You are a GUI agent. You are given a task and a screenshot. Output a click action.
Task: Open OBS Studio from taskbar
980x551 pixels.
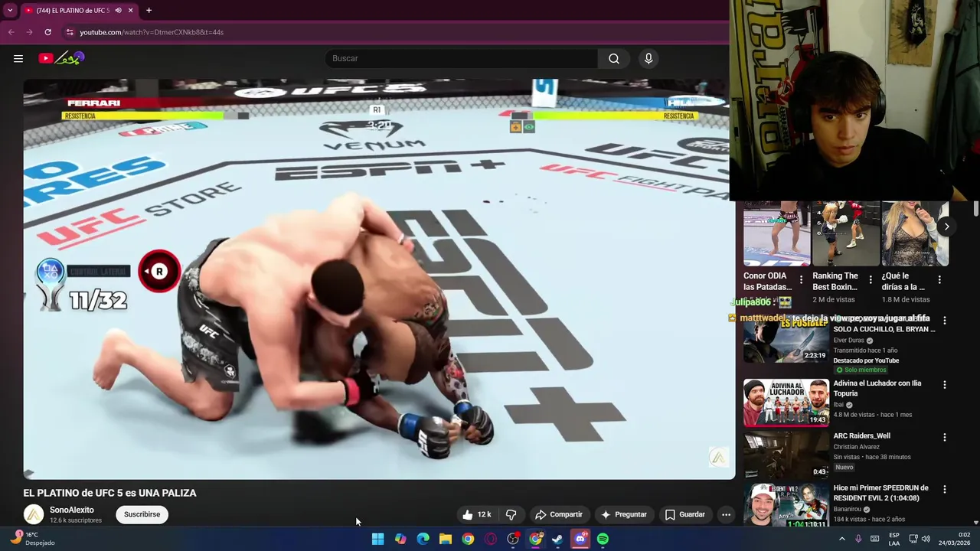[513, 539]
